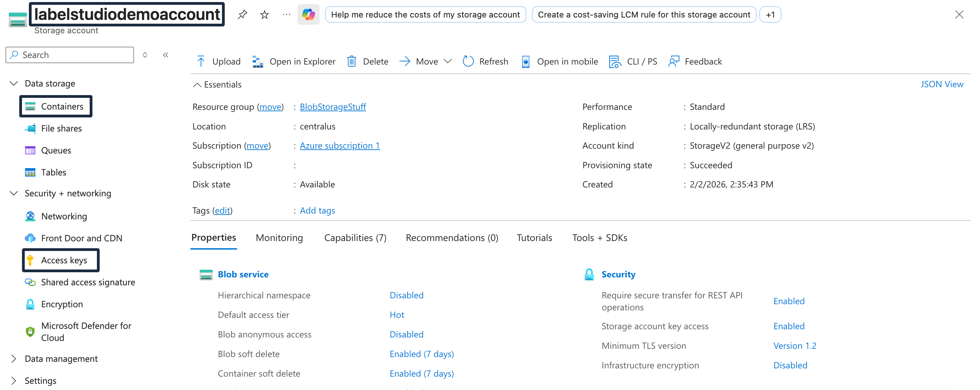Collapse the Data storage section
Viewport: 980px width, 390px height.
[x=14, y=83]
